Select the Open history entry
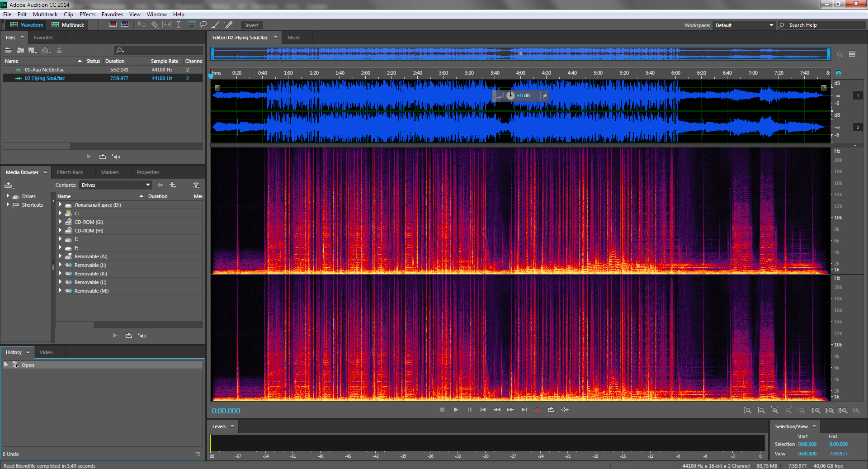Screen dimensions: 868x469 pyautogui.click(x=103, y=365)
